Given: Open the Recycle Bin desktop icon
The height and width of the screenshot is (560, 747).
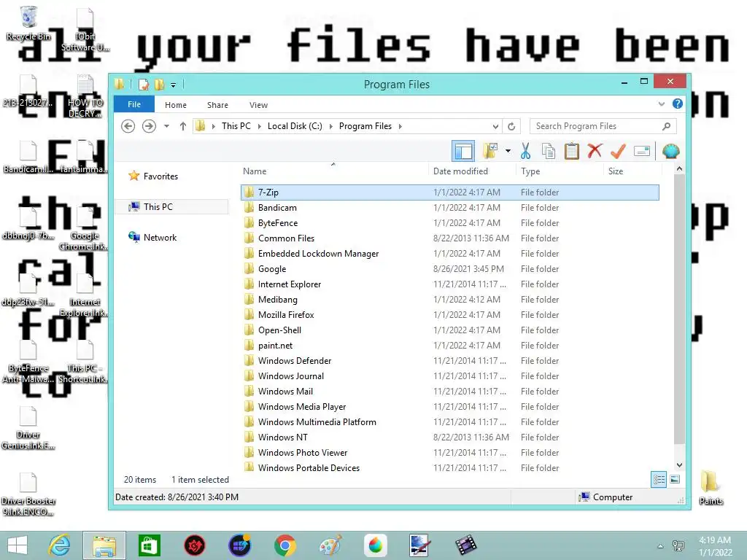Looking at the screenshot, I should pos(28,23).
